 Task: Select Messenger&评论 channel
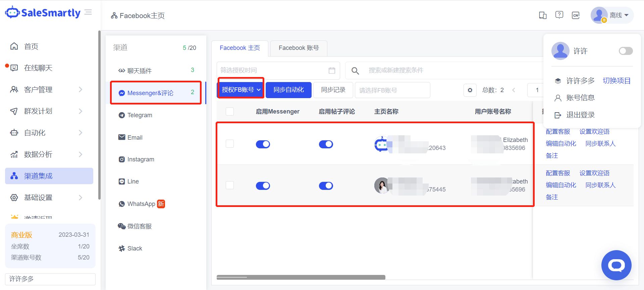tap(156, 93)
